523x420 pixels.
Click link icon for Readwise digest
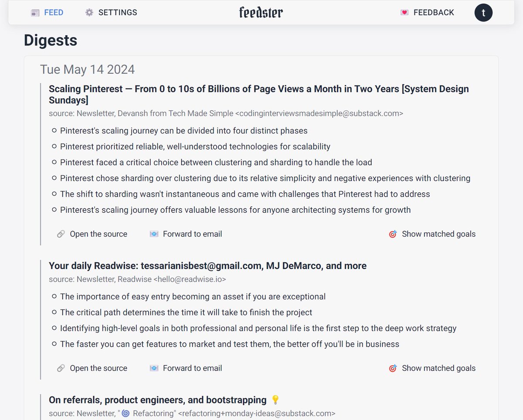click(61, 369)
